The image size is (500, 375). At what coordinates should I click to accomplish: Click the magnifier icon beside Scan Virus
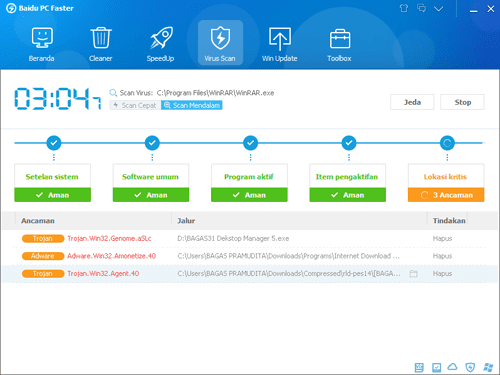113,93
